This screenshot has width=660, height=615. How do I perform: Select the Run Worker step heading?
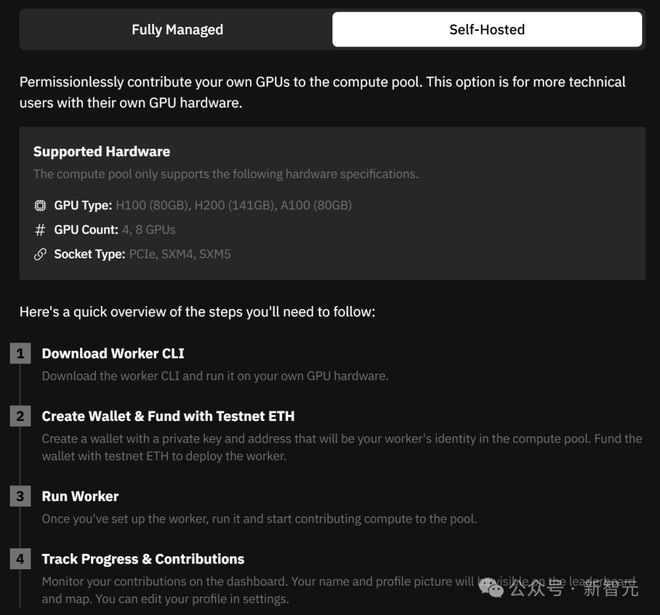80,497
